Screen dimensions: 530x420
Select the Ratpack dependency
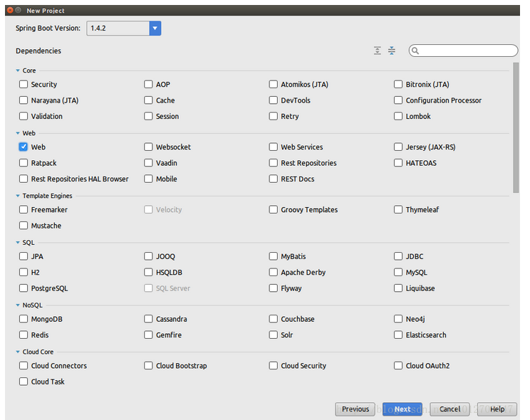click(24, 163)
